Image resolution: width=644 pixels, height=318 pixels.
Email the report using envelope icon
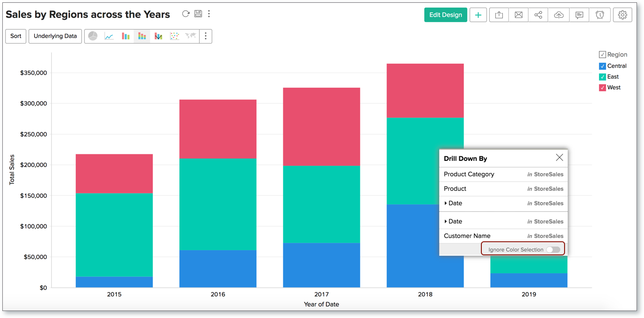[519, 15]
